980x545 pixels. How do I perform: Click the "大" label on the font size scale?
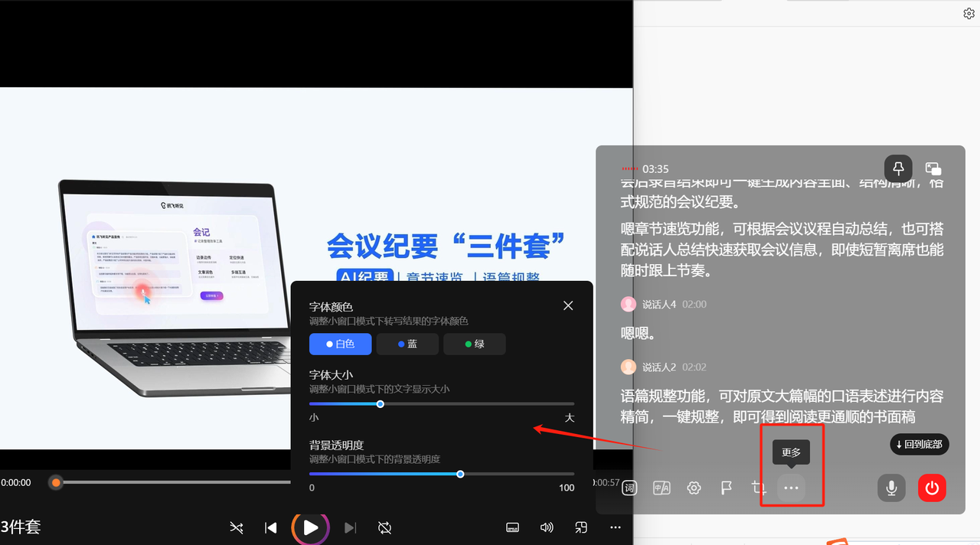(569, 418)
